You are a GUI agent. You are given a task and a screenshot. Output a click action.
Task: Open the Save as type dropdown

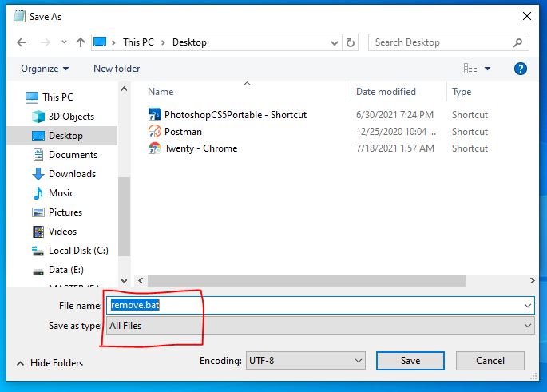320,326
